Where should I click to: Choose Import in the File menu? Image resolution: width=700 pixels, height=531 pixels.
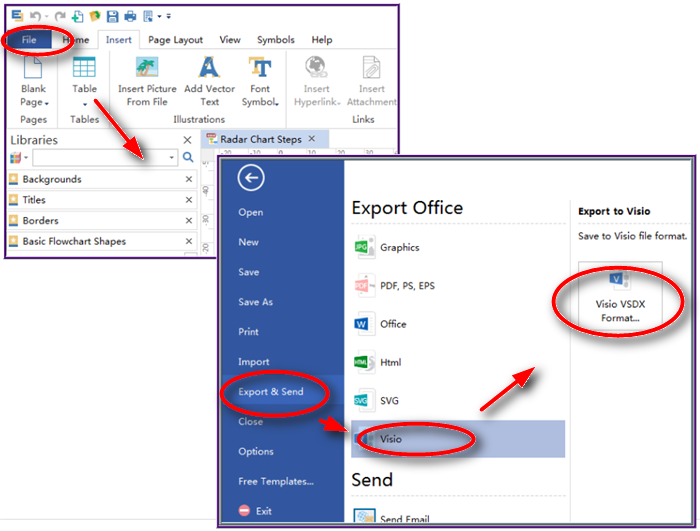pyautogui.click(x=254, y=362)
